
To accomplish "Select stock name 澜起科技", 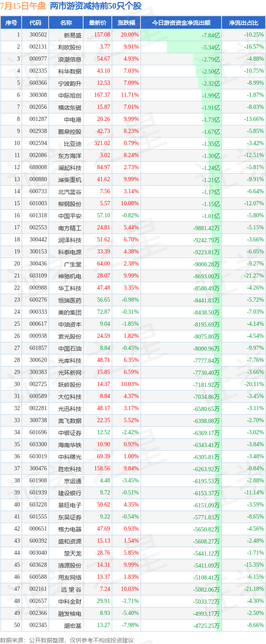I will (70, 167).
